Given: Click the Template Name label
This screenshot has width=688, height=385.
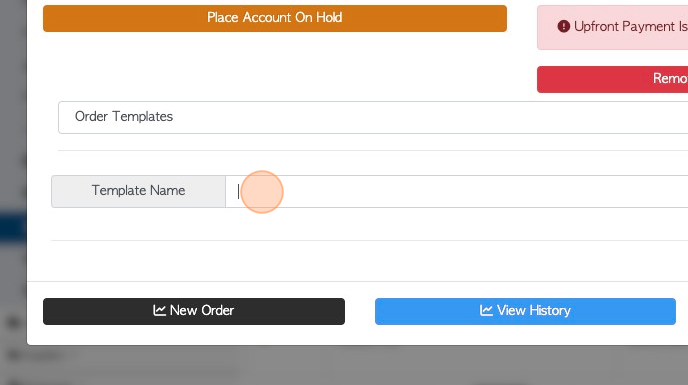Looking at the screenshot, I should pyautogui.click(x=138, y=191).
